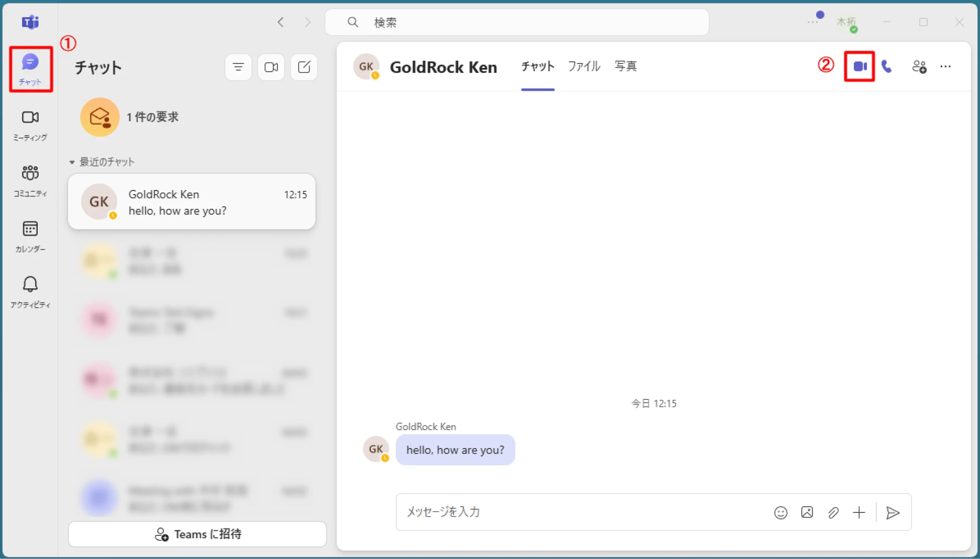Start a video call with GoldRock Ken
The image size is (980, 559).
pos(860,66)
